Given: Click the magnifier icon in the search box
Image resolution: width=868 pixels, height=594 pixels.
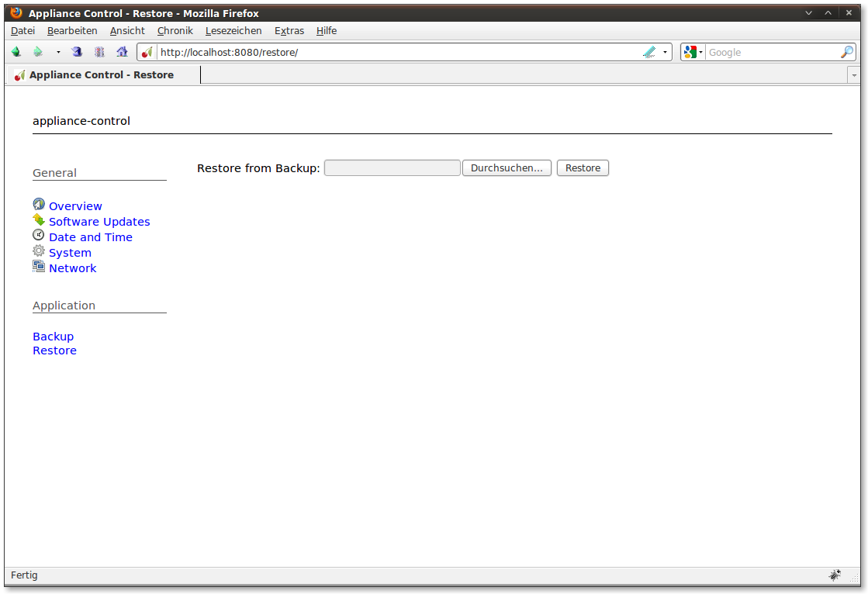Looking at the screenshot, I should pyautogui.click(x=847, y=52).
